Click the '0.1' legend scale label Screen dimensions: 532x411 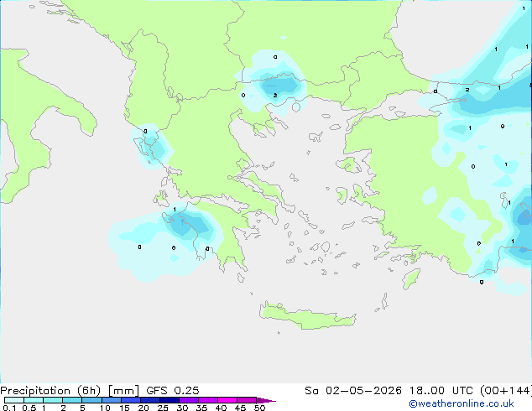tap(9, 408)
